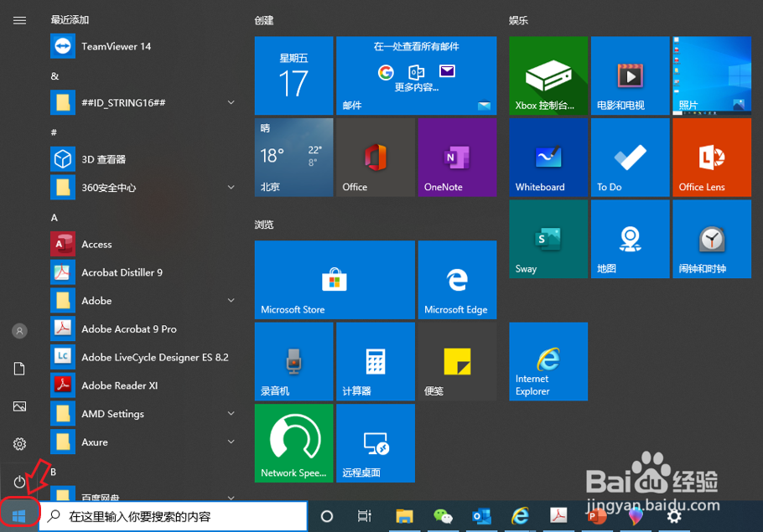Click the 创建 tile group header
The image size is (763, 532).
264,20
